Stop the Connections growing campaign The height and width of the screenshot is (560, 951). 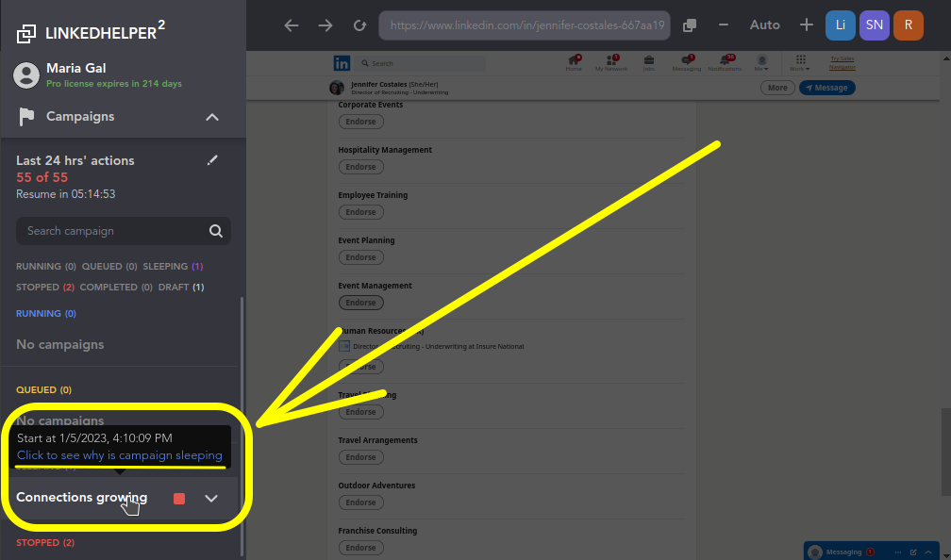click(179, 498)
